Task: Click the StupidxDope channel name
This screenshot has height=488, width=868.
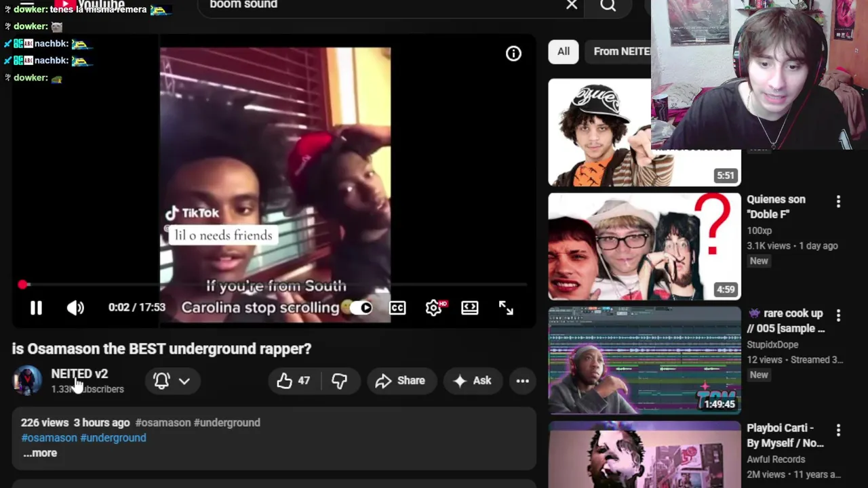Action: 772,345
